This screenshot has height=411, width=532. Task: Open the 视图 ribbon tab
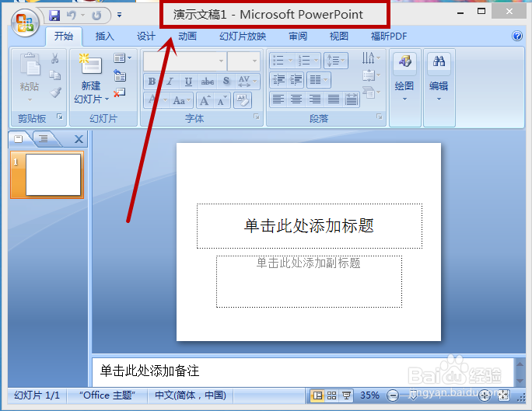(x=339, y=36)
